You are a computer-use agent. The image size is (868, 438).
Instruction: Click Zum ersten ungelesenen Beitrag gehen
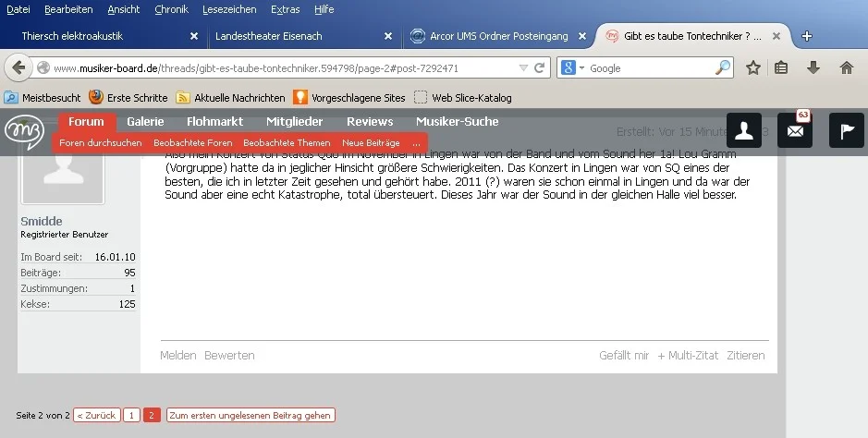(x=251, y=415)
